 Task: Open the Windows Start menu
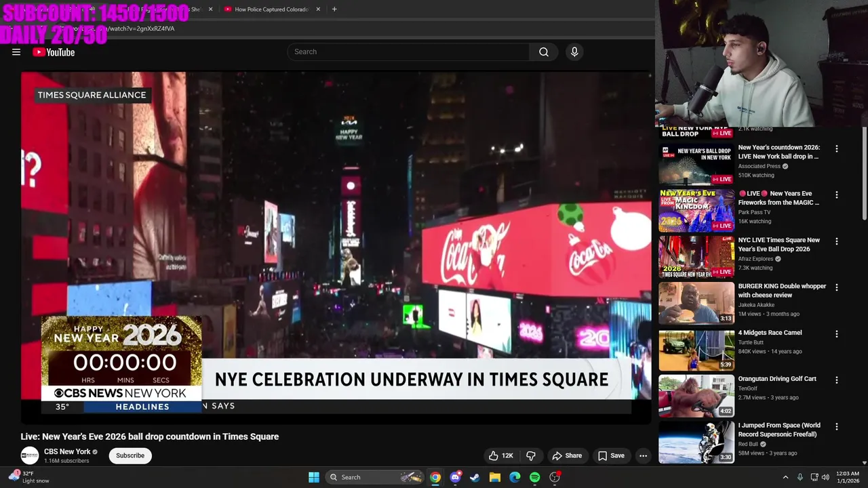[314, 477]
